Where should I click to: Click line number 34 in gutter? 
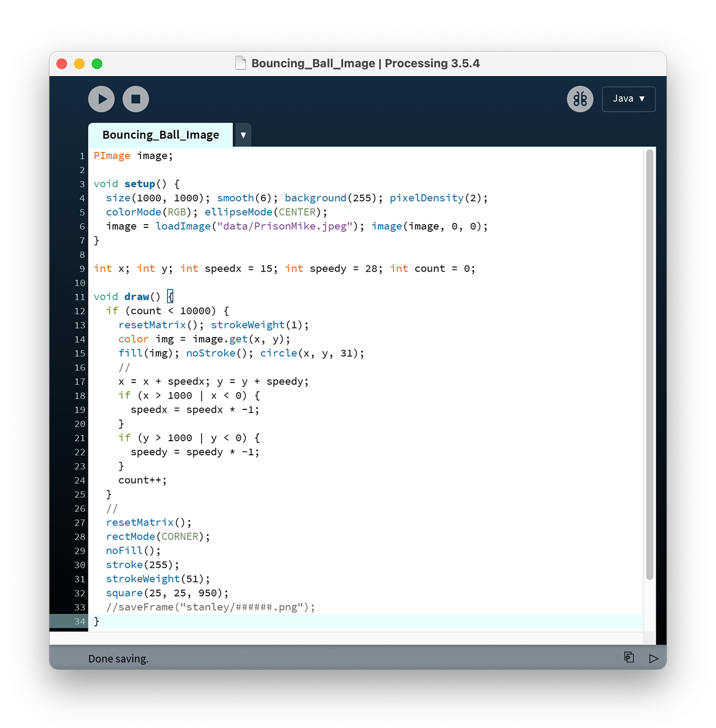point(80,621)
